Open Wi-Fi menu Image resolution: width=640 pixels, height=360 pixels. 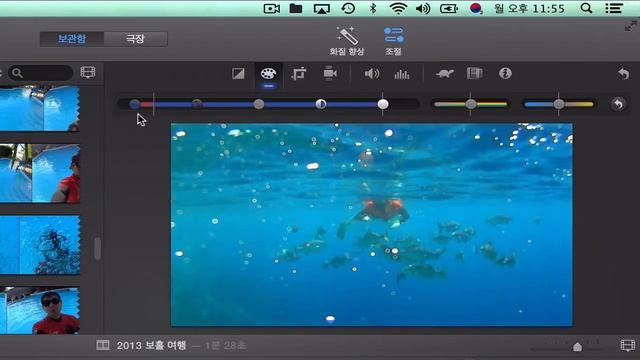398,8
